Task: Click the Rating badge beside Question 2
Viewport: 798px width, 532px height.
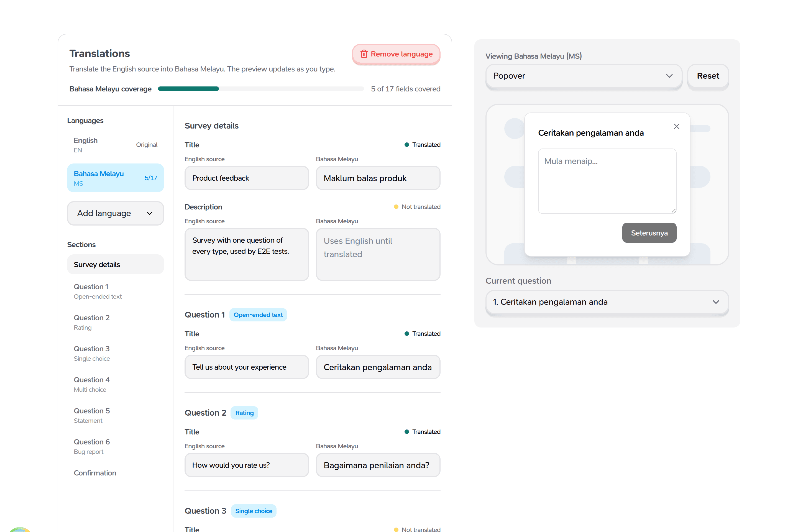Action: [x=244, y=413]
